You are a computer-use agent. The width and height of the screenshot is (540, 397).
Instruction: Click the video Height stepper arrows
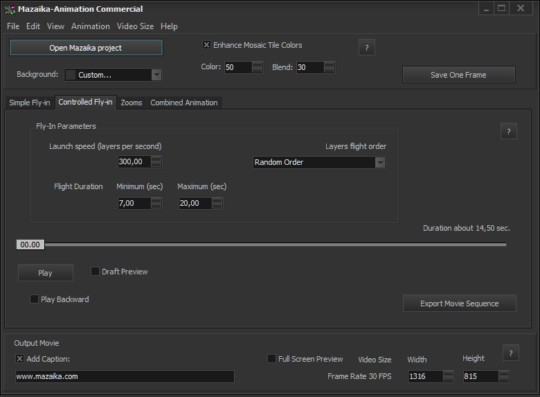pyautogui.click(x=503, y=376)
